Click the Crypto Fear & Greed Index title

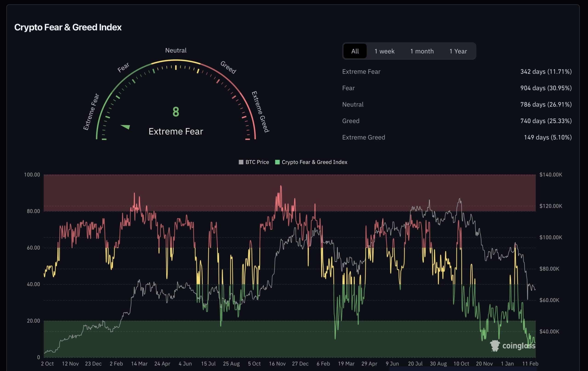coord(68,27)
